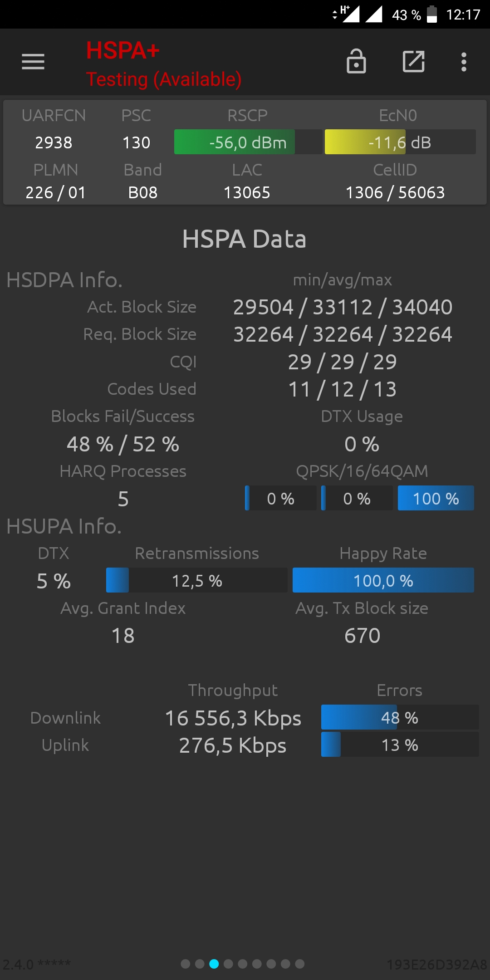Tap the battery icon in the status bar
The width and height of the screenshot is (490, 980).
click(432, 15)
